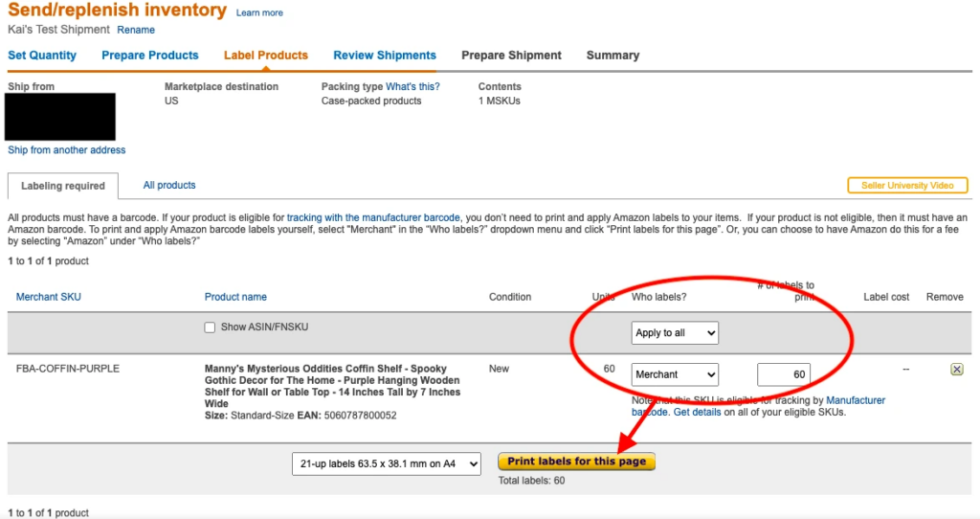Open the Apply to all dropdown
This screenshot has height=519, width=980.
tap(675, 333)
